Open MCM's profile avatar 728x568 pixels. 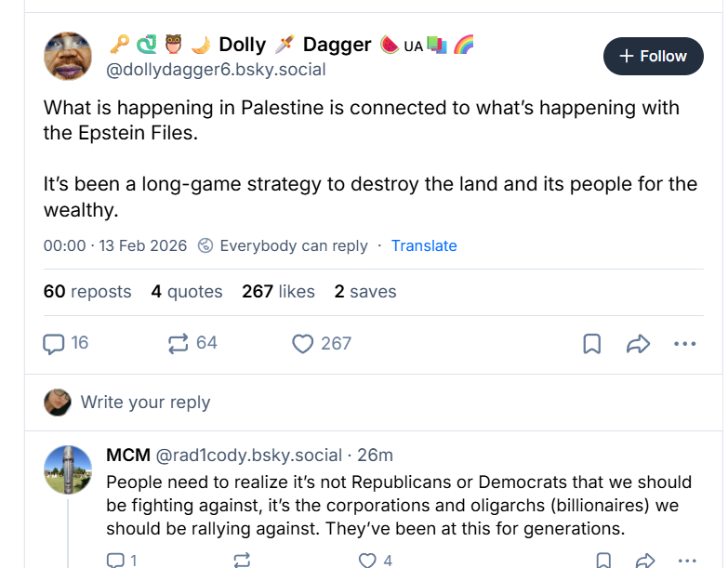coord(68,469)
